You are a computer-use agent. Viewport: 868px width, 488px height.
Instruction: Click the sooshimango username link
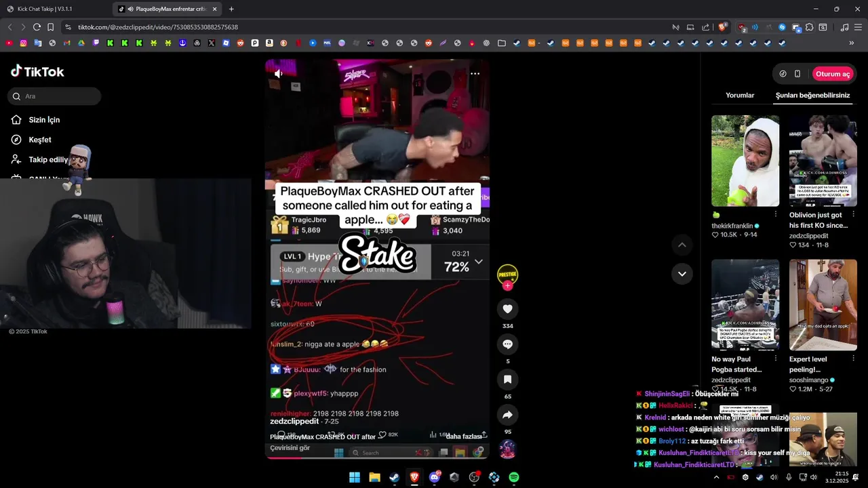click(808, 380)
